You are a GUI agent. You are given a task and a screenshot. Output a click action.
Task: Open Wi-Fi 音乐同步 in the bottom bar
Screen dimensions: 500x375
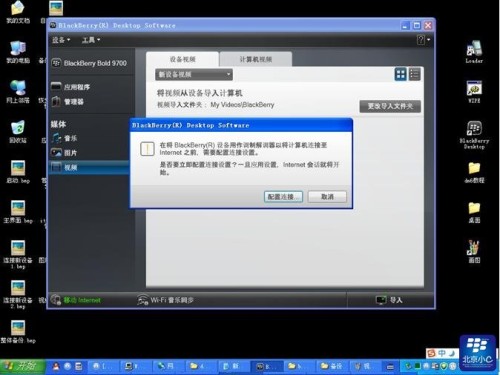[165, 300]
